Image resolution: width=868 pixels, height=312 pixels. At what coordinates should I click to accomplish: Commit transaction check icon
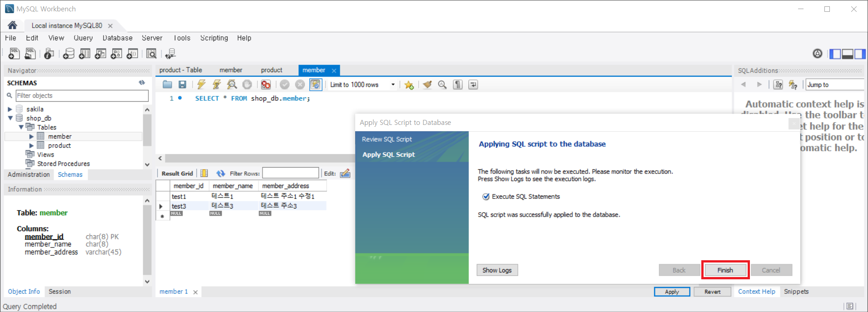285,84
